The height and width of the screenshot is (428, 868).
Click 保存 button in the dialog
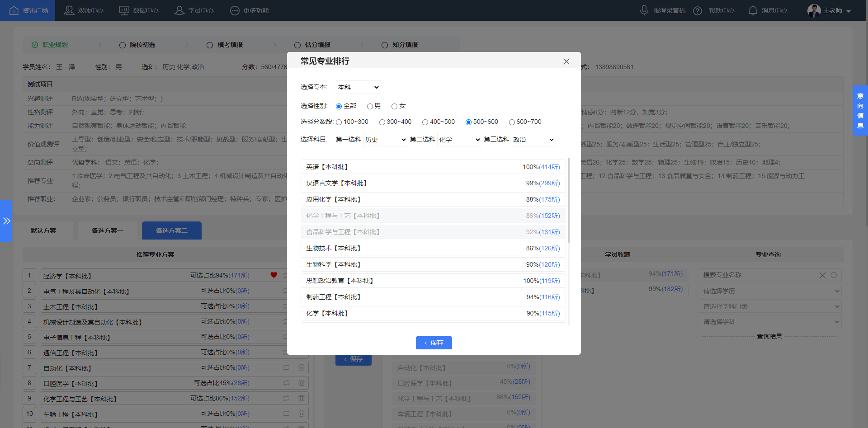pyautogui.click(x=434, y=343)
